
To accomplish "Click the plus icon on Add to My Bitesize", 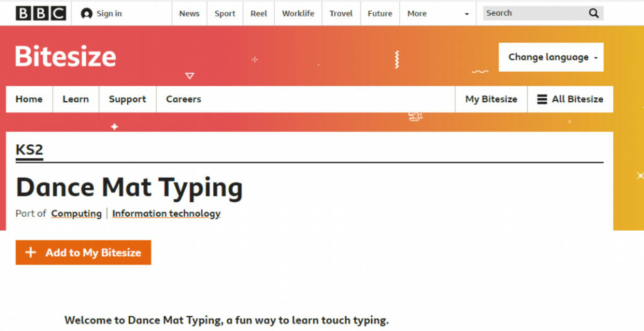I will 31,253.
